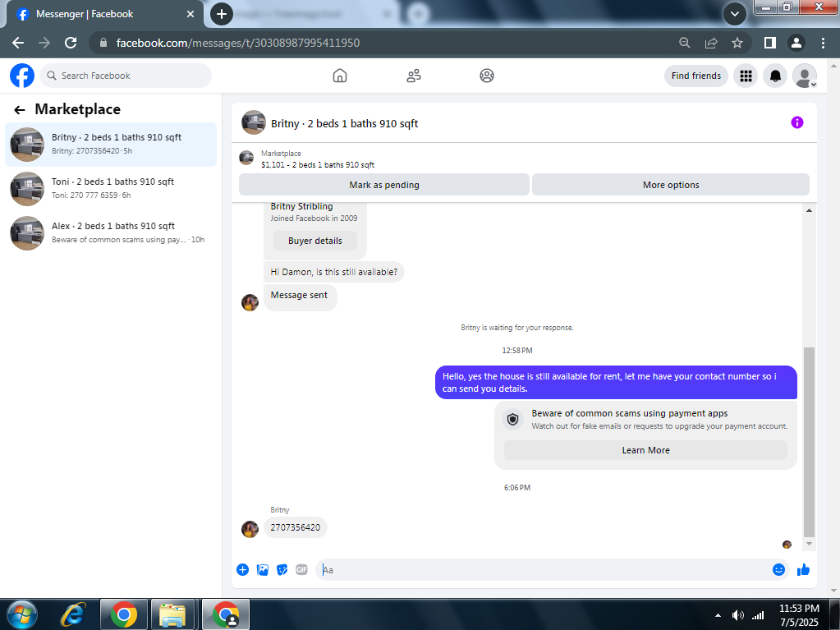Click the sent message about house availability
The image size is (840, 630).
(x=616, y=383)
